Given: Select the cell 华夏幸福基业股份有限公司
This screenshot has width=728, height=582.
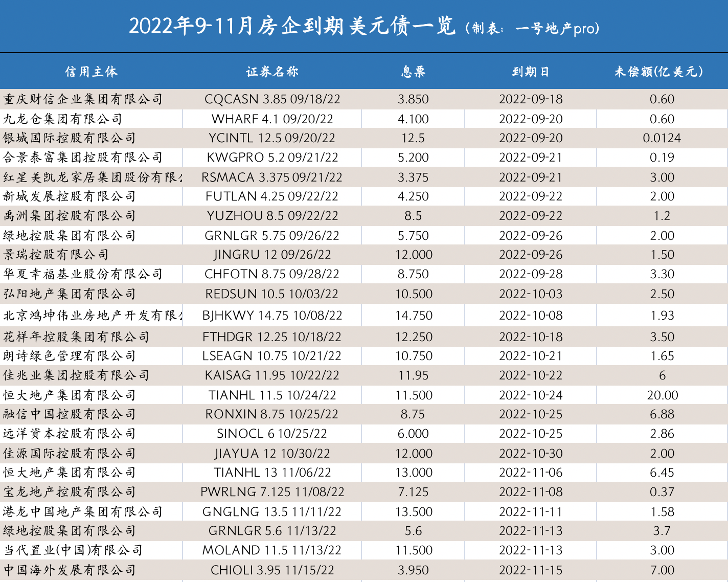Looking at the screenshot, I should 83,274.
